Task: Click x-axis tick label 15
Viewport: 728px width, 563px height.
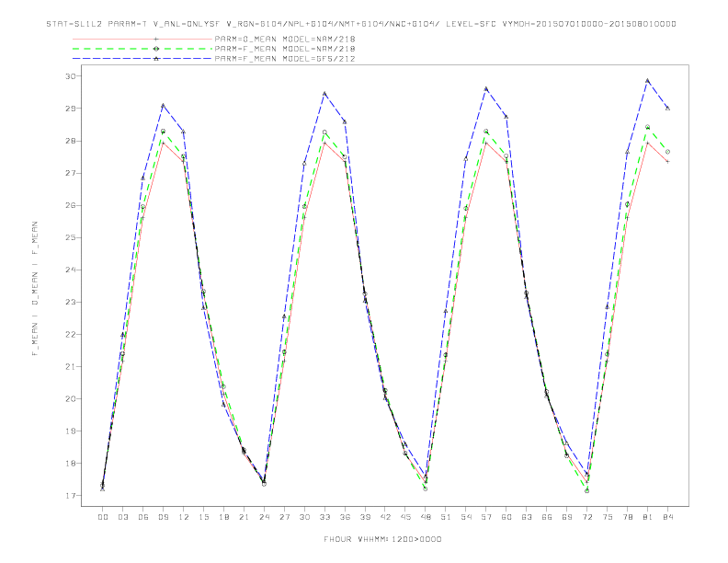Action: 203,517
